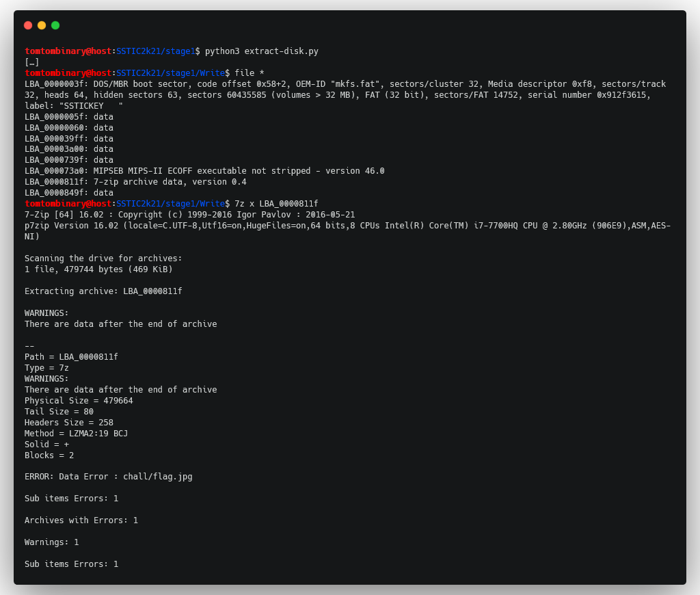Image resolution: width=700 pixels, height=595 pixels.
Task: Click the first WARNINGS: heading
Action: [x=46, y=313]
